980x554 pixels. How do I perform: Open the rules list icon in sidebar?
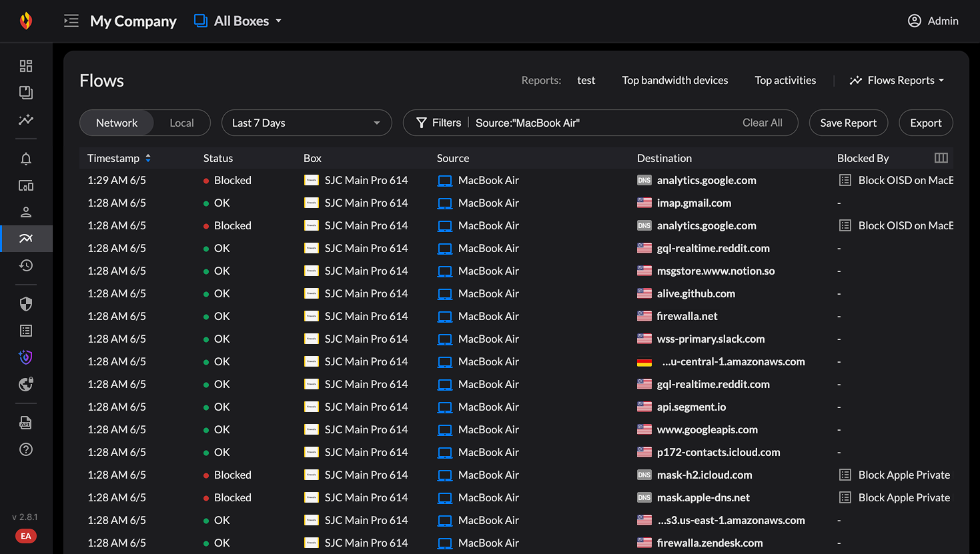(26, 331)
